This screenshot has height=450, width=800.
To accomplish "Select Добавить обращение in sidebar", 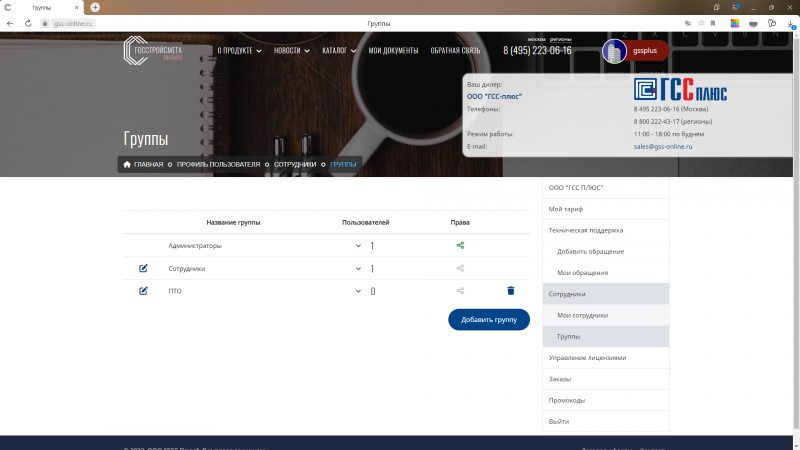I will coord(606,252).
